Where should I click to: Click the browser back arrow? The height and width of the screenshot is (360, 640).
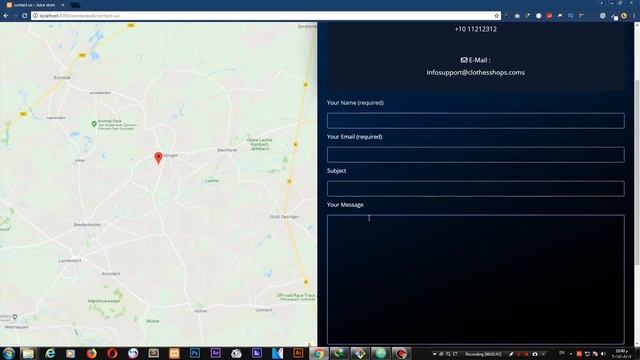[6, 16]
